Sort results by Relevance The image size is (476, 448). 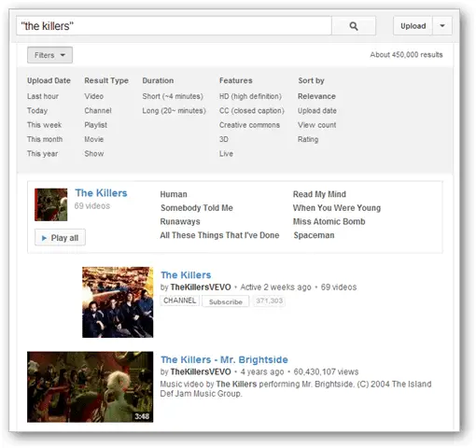[x=316, y=96]
